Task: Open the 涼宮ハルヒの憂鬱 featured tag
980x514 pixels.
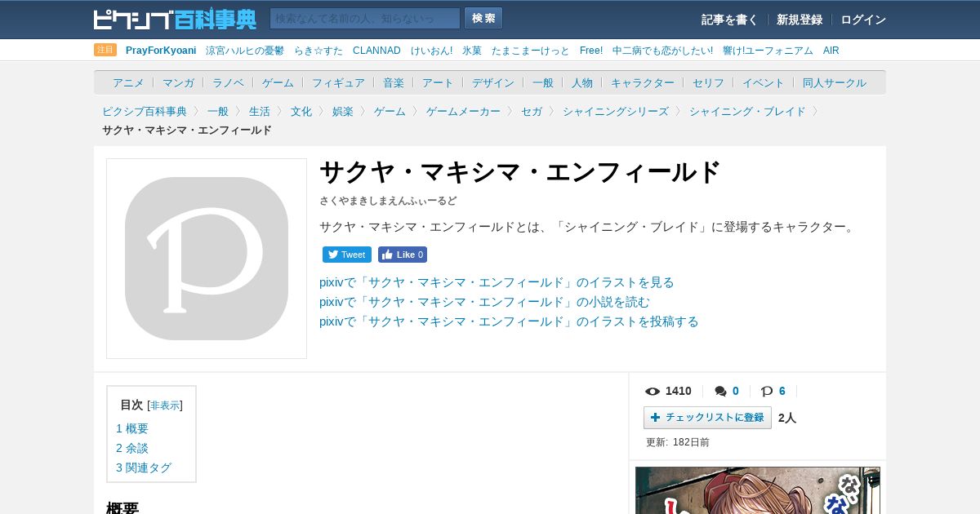Action: (245, 51)
